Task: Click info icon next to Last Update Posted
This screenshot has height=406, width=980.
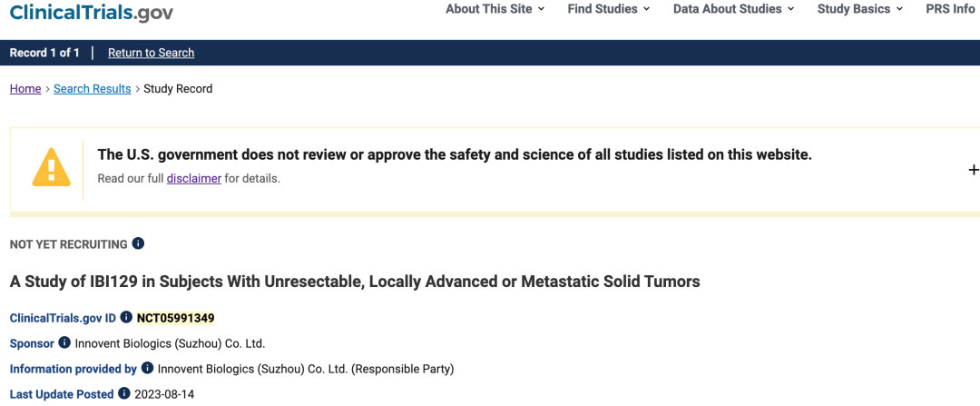Action: (123, 393)
